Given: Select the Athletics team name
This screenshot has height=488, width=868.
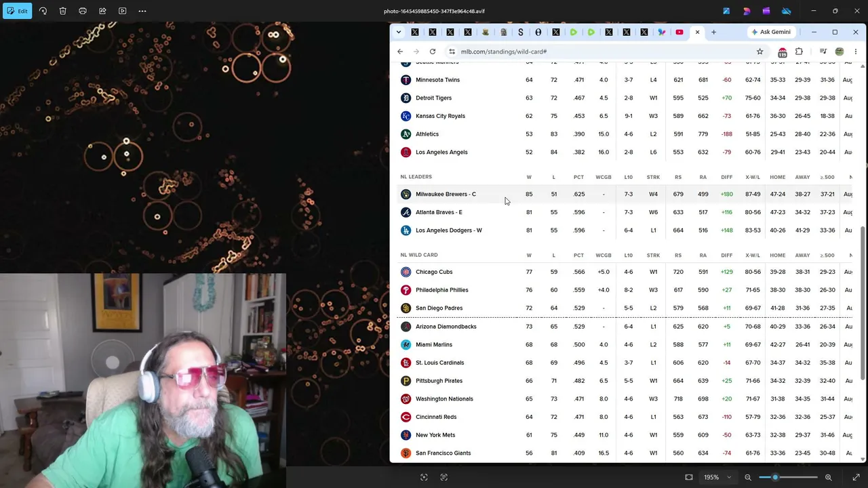Looking at the screenshot, I should 427,134.
